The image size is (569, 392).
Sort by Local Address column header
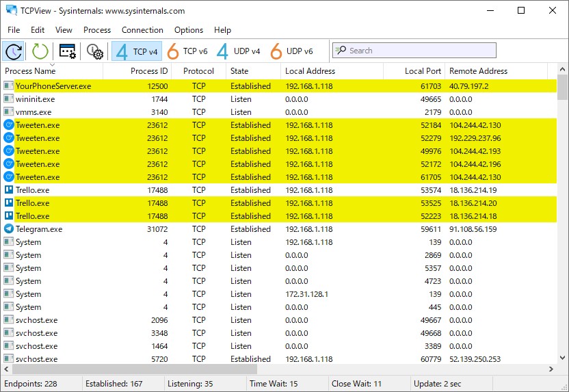click(332, 71)
